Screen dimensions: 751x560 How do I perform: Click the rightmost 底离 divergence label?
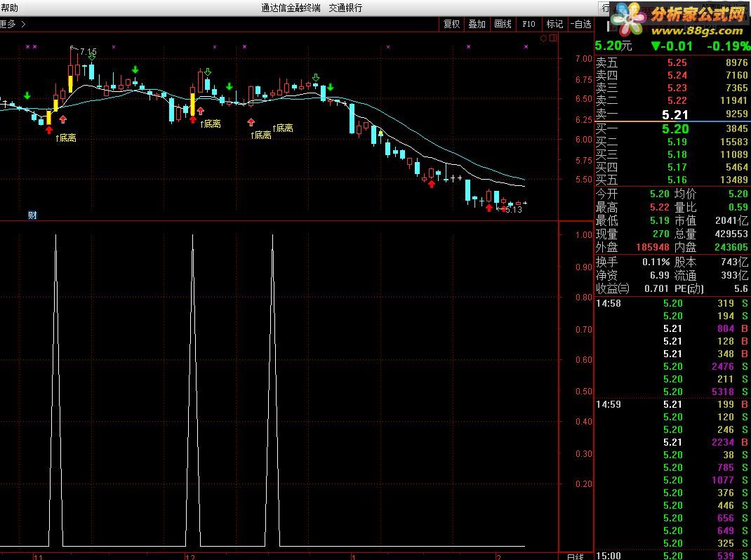point(283,128)
